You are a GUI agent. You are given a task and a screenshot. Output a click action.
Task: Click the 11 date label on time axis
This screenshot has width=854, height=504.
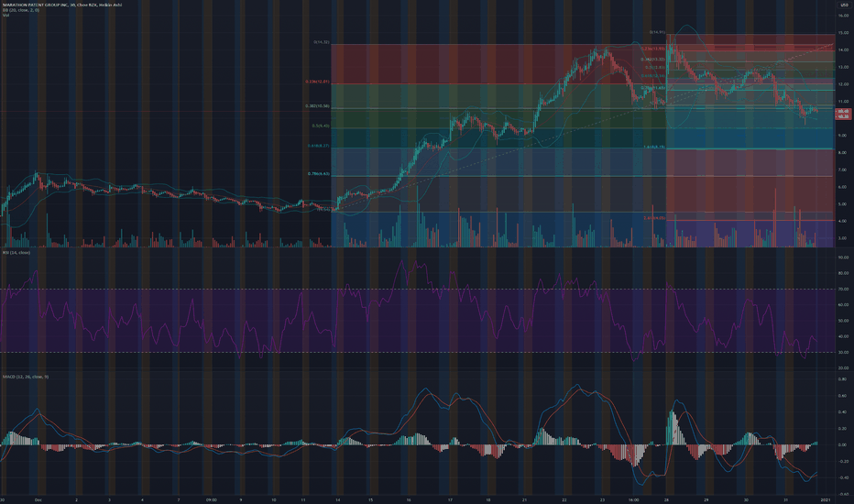pyautogui.click(x=302, y=499)
